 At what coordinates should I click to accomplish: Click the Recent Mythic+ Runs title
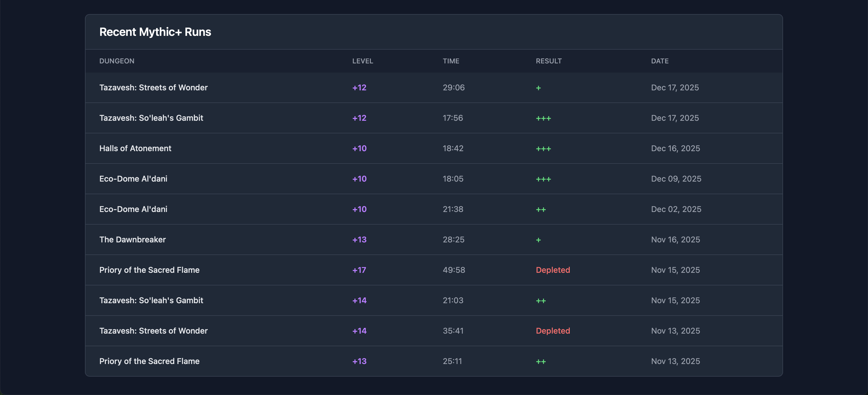pyautogui.click(x=155, y=32)
